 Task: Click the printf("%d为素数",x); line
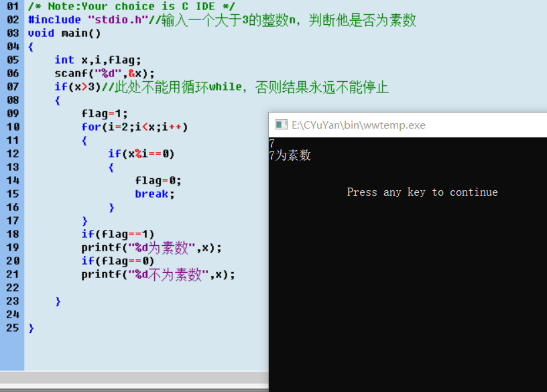[x=151, y=248]
